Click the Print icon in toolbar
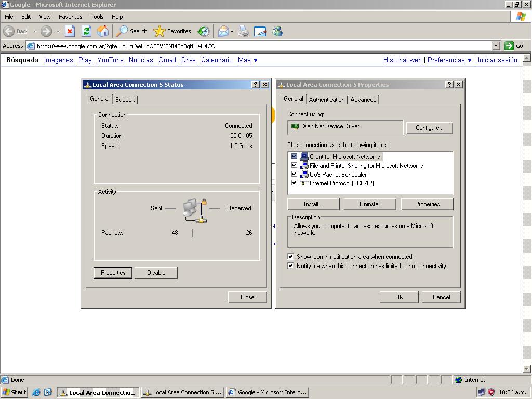The width and height of the screenshot is (532, 399). click(244, 31)
